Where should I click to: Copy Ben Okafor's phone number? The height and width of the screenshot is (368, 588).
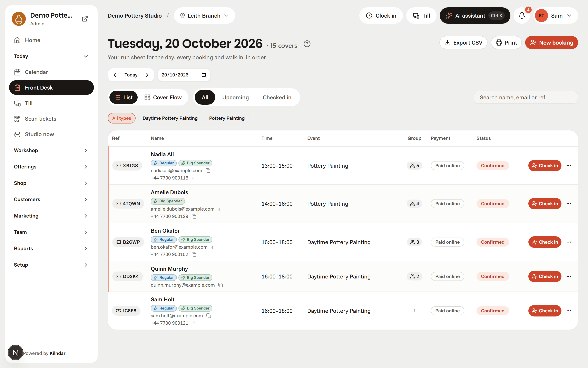pos(194,254)
